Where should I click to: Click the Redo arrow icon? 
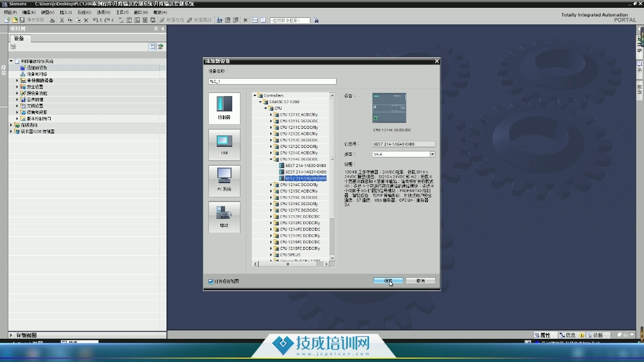click(x=107, y=20)
